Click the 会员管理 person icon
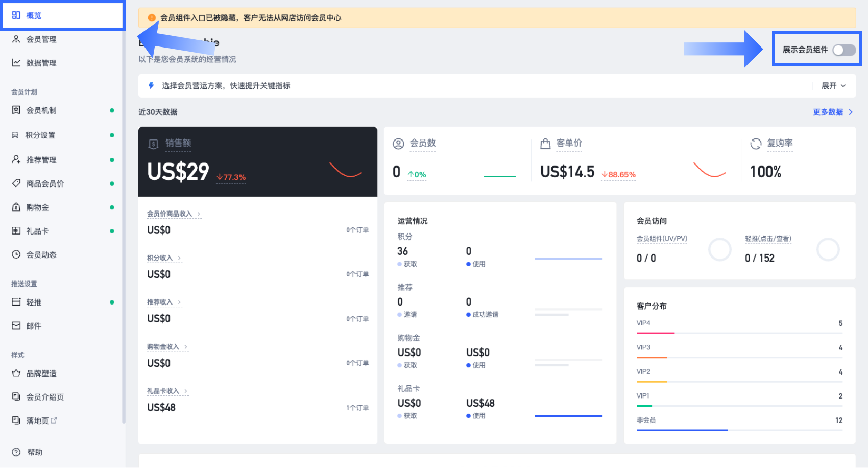 point(16,39)
